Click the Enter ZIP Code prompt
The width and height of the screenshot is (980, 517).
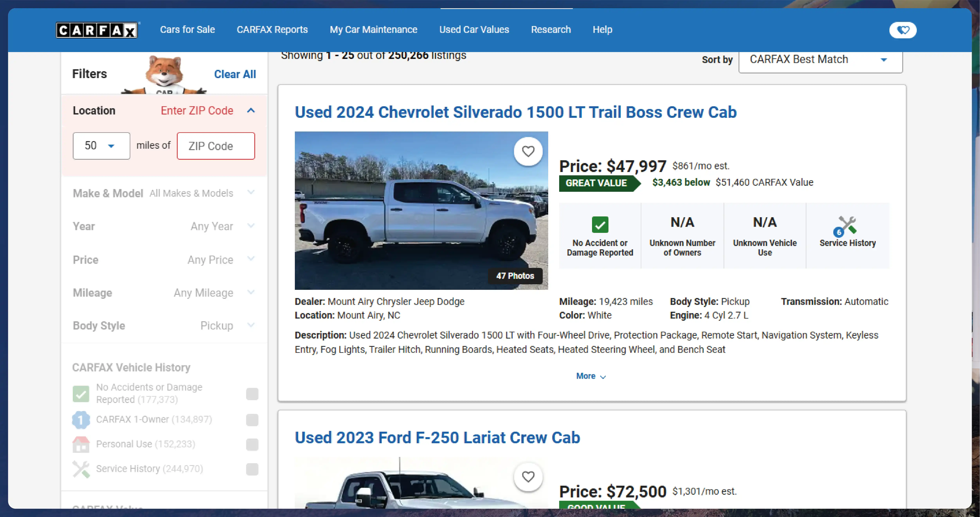coord(197,111)
